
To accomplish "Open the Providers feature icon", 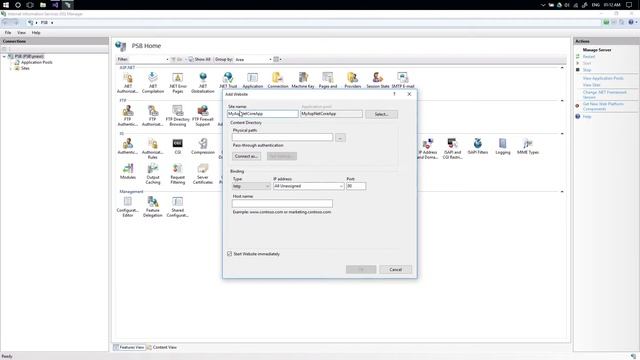I will 352,80.
